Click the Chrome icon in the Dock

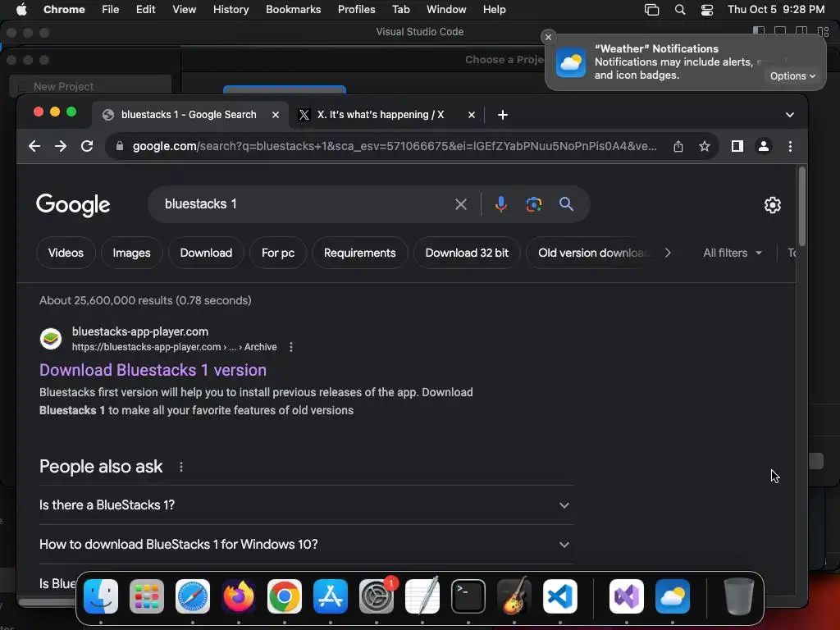(x=285, y=596)
